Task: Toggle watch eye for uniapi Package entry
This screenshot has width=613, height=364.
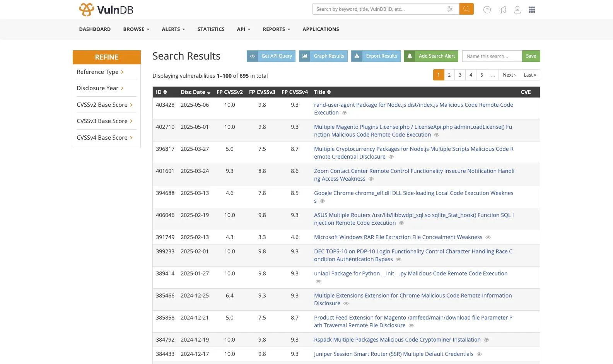Action: 318,281
